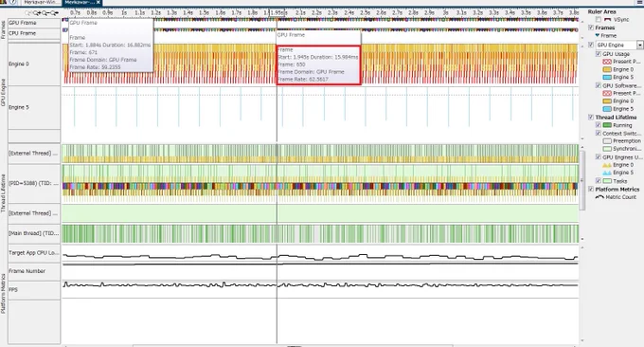Select the GPU Frame row label
This screenshot has height=347, width=644.
(34, 23)
